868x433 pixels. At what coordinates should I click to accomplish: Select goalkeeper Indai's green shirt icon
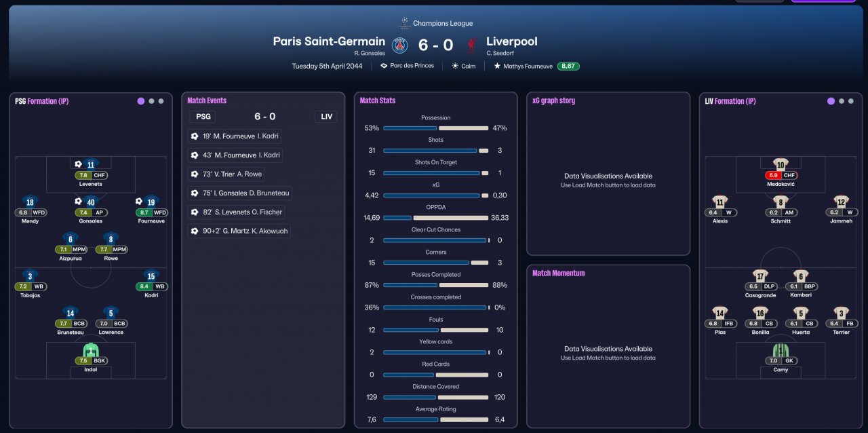tap(90, 350)
